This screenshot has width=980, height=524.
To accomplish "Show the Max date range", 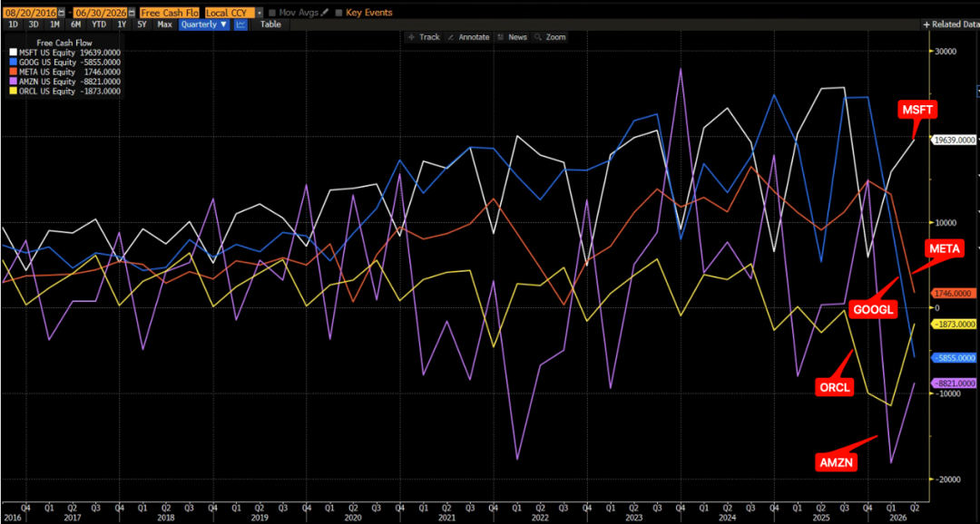I will click(164, 24).
